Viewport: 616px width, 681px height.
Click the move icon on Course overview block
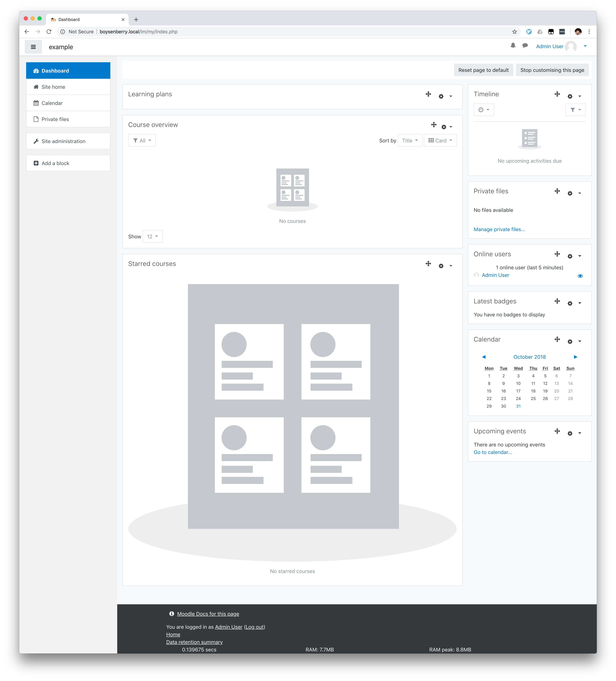pos(434,125)
